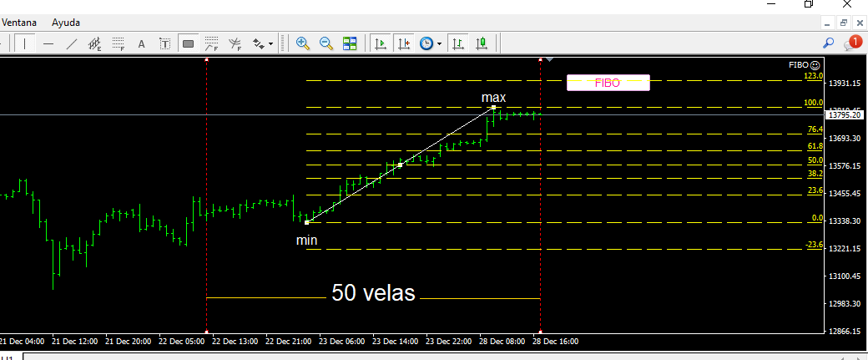The image size is (868, 360).
Task: Toggle chart auto scroll
Action: point(381,43)
